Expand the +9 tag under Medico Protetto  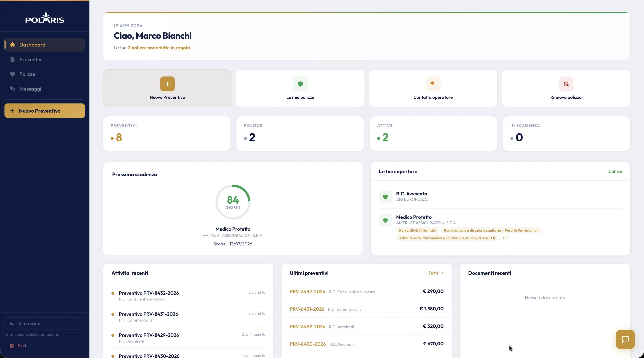504,238
